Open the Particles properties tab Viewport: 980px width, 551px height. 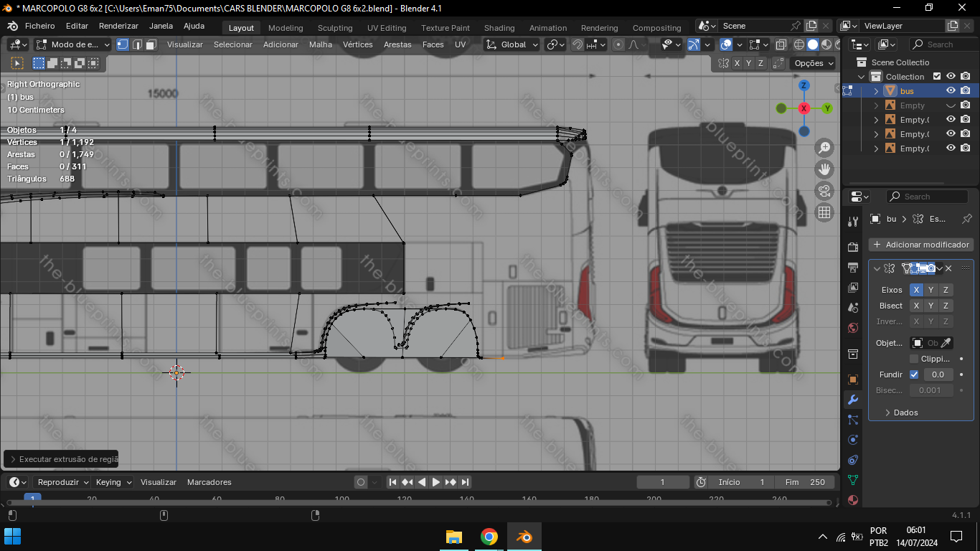pyautogui.click(x=853, y=420)
